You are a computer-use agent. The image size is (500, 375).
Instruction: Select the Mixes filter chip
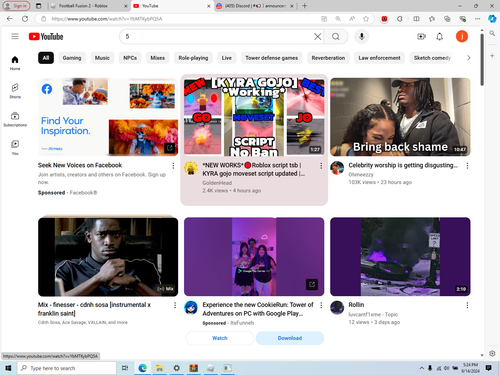(x=157, y=58)
